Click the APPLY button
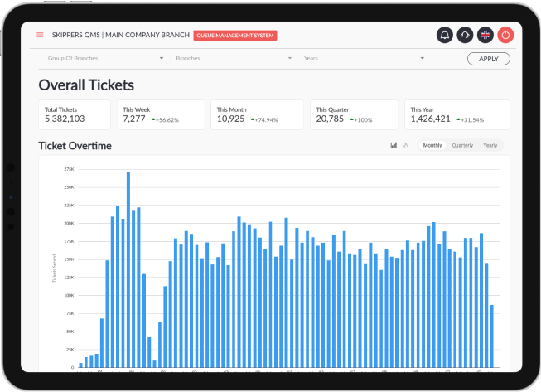The width and height of the screenshot is (541, 392). click(x=489, y=59)
